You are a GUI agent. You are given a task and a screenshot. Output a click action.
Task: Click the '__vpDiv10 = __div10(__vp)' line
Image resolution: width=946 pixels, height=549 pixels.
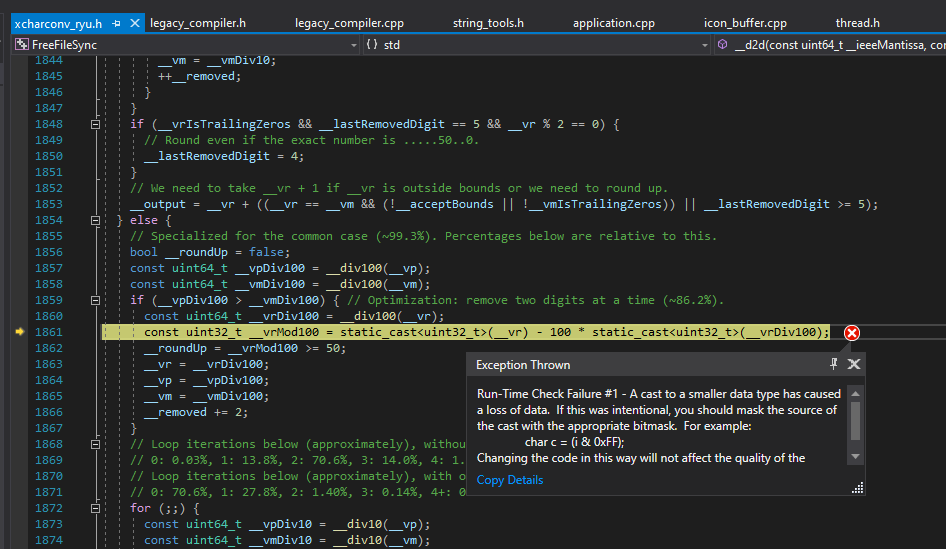coord(287,524)
